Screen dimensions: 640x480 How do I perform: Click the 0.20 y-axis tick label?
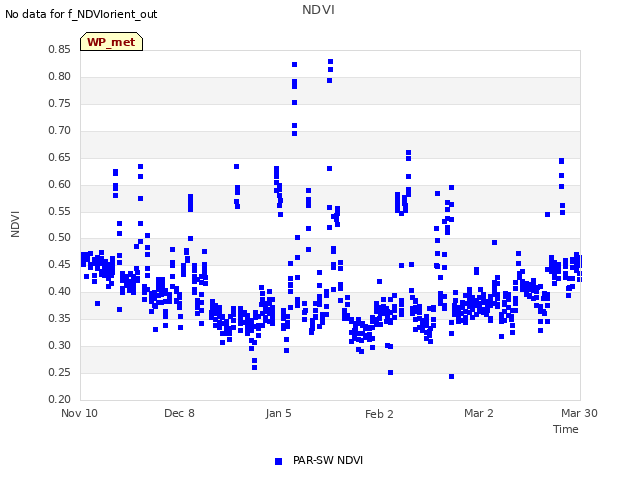(60, 399)
